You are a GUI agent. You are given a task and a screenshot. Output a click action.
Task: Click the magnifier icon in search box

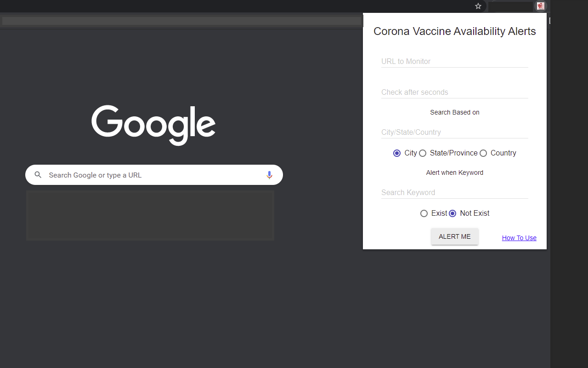pyautogui.click(x=38, y=175)
